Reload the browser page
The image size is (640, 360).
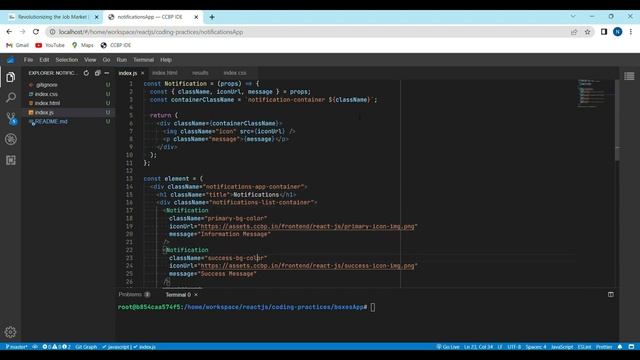click(x=36, y=32)
